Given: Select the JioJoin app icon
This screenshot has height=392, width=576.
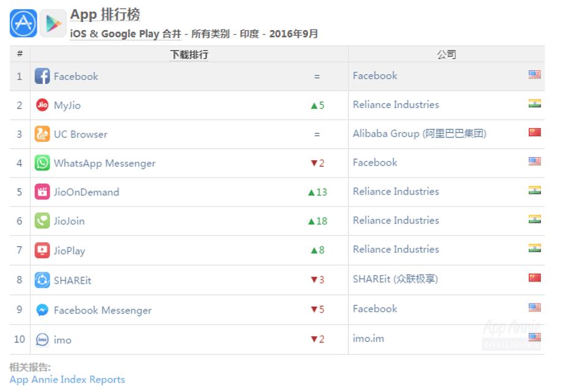Looking at the screenshot, I should click(41, 220).
